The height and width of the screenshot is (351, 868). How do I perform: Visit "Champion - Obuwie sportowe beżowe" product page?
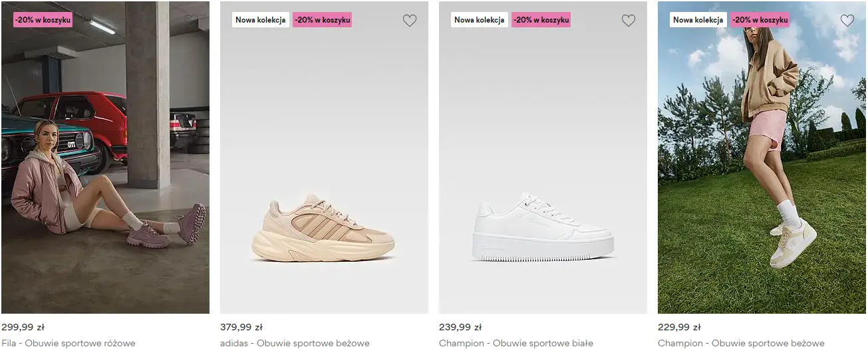pos(741,344)
